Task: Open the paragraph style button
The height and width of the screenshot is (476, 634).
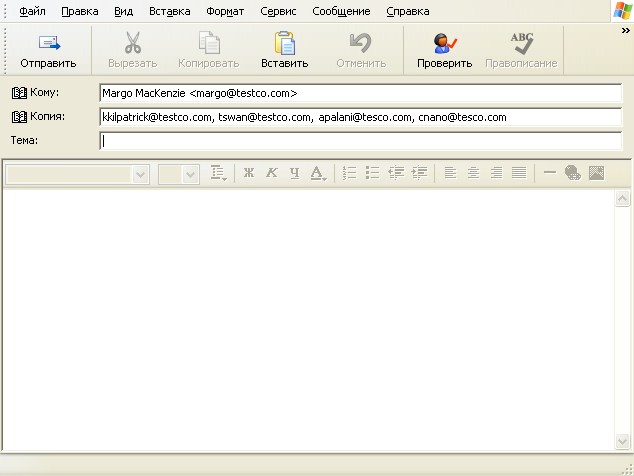Action: [x=219, y=173]
